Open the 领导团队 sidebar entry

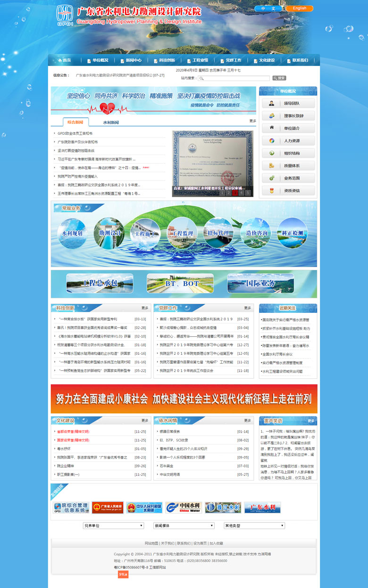click(x=288, y=104)
